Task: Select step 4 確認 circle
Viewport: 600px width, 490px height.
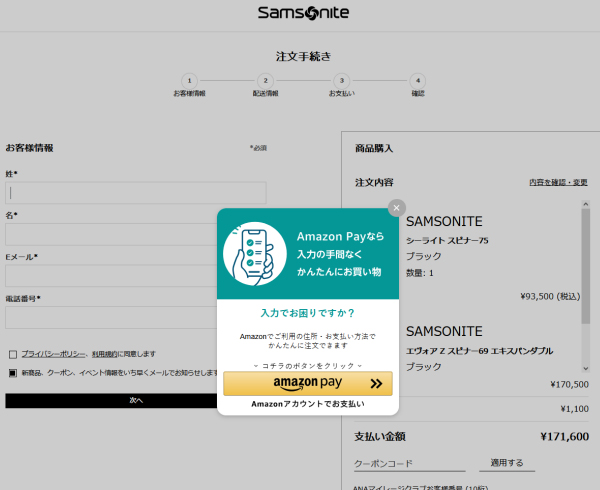Action: point(418,81)
